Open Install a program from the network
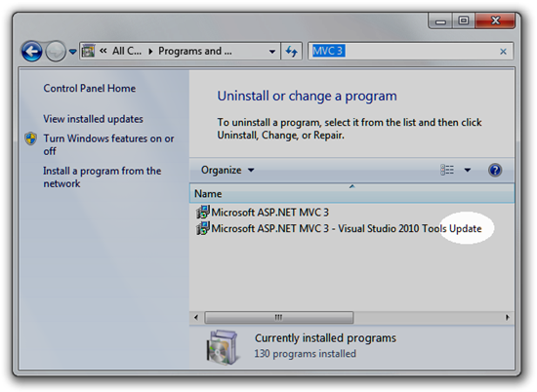This screenshot has width=537, height=392. pos(103,177)
